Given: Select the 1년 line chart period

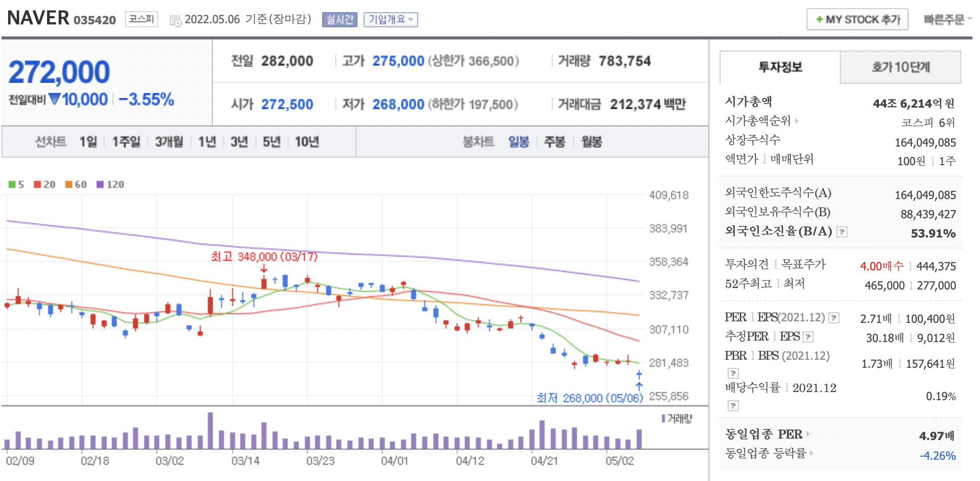Looking at the screenshot, I should pyautogui.click(x=207, y=141).
